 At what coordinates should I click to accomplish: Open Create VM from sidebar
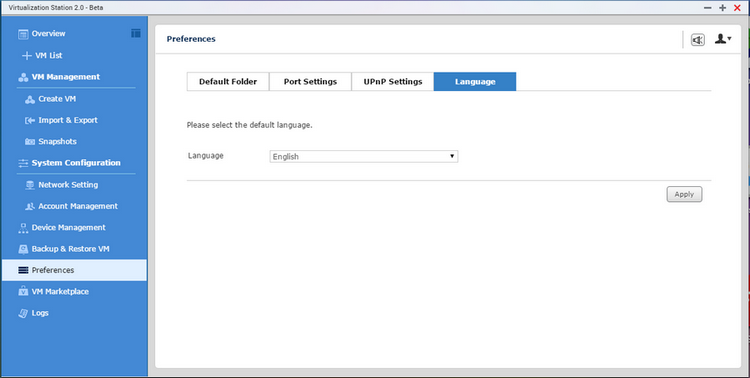pos(57,99)
